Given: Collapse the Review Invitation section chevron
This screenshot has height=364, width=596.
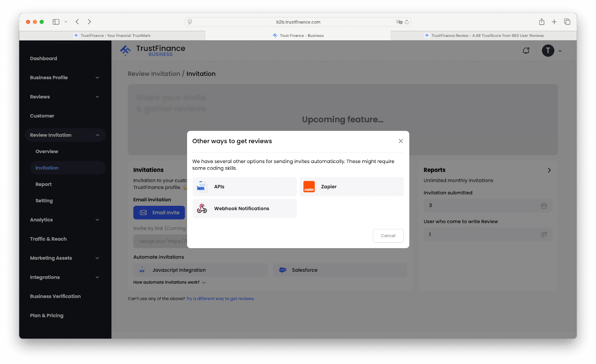Looking at the screenshot, I should 98,135.
